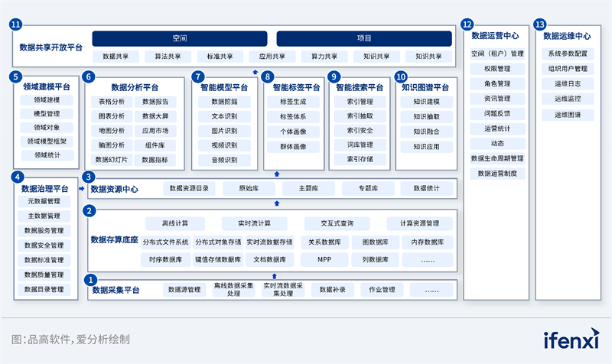Click the 数据生命周期管理 item

[x=497, y=158]
